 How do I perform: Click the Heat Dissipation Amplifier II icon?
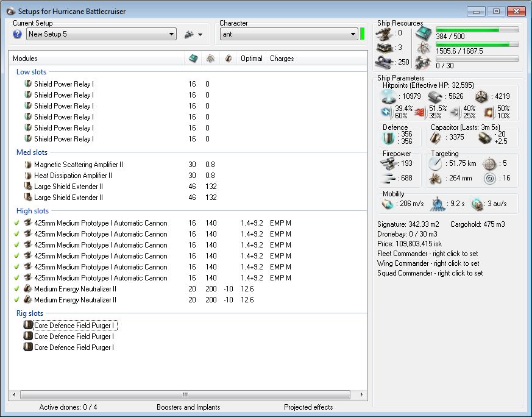coord(28,176)
